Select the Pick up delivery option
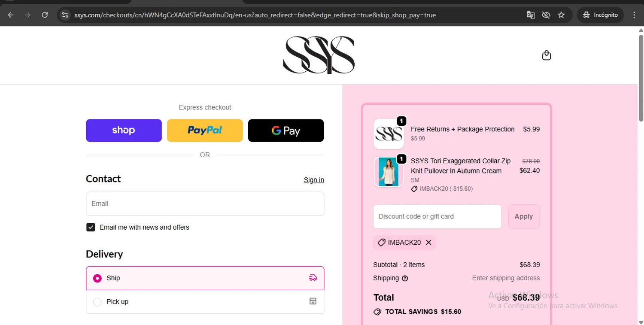This screenshot has width=644, height=325. 205,302
